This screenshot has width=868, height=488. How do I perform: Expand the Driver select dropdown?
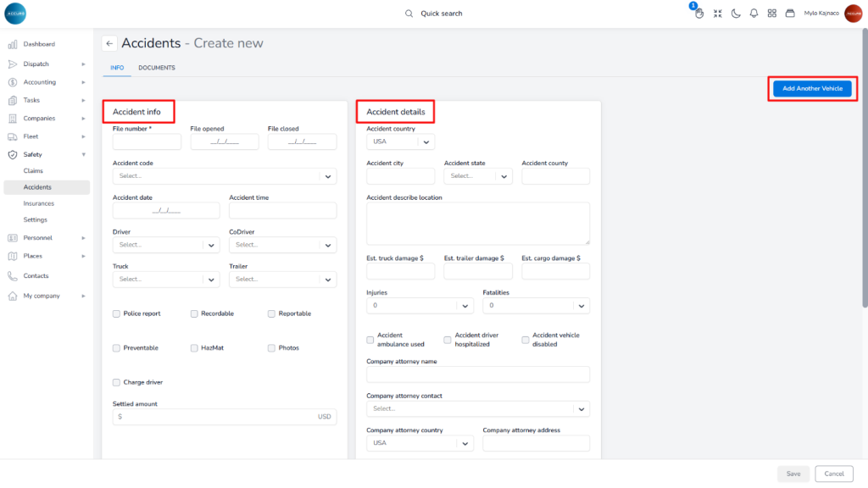point(165,245)
